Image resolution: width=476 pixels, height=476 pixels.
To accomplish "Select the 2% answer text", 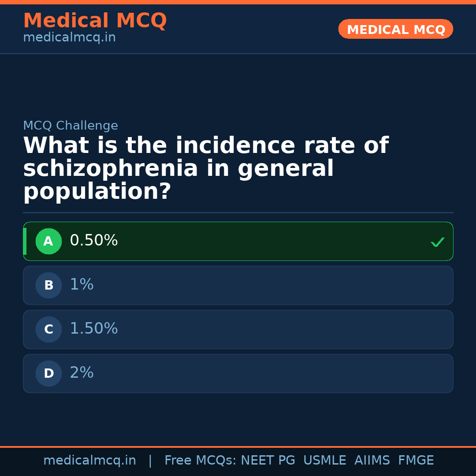I will 82,373.
